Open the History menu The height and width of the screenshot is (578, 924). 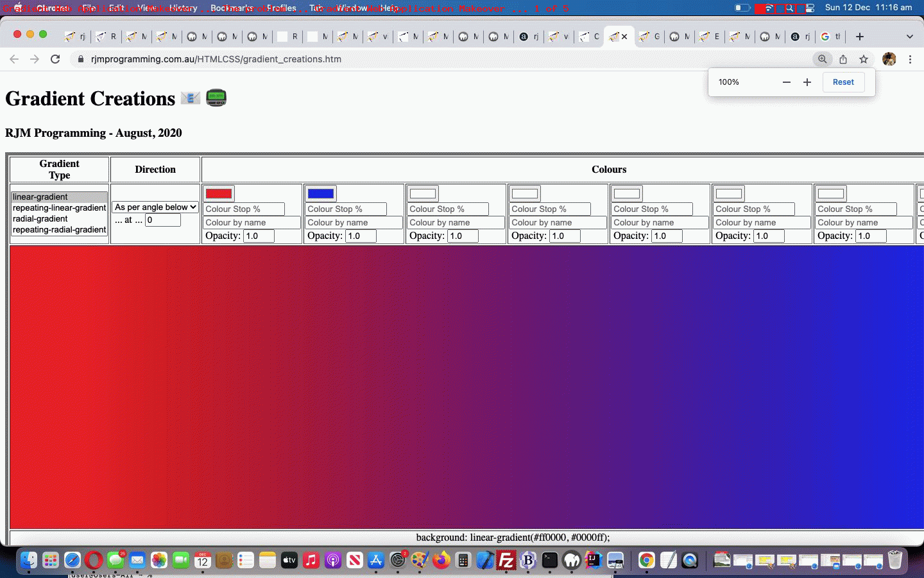point(183,8)
